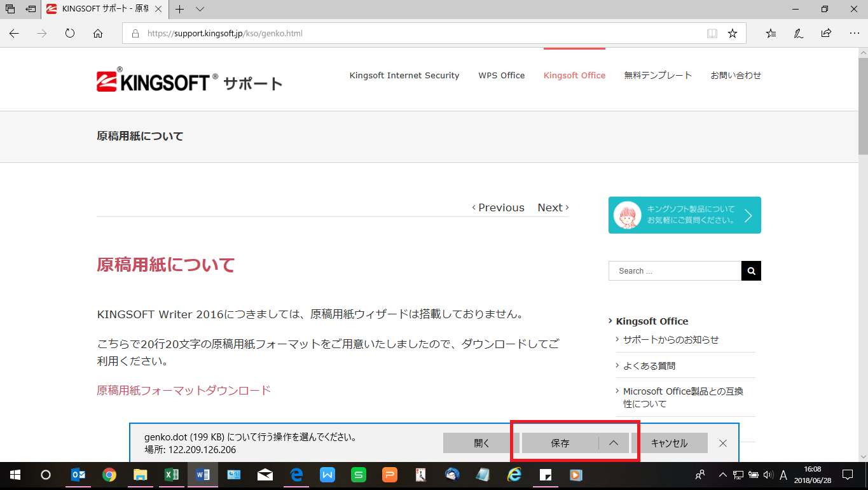Open the volume control
This screenshot has width=868, height=490.
click(768, 475)
